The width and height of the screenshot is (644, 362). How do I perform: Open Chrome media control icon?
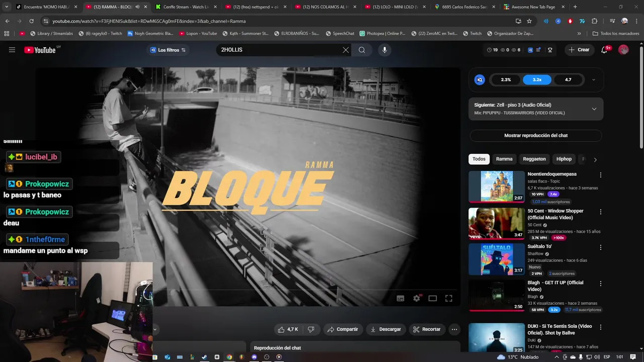612,21
